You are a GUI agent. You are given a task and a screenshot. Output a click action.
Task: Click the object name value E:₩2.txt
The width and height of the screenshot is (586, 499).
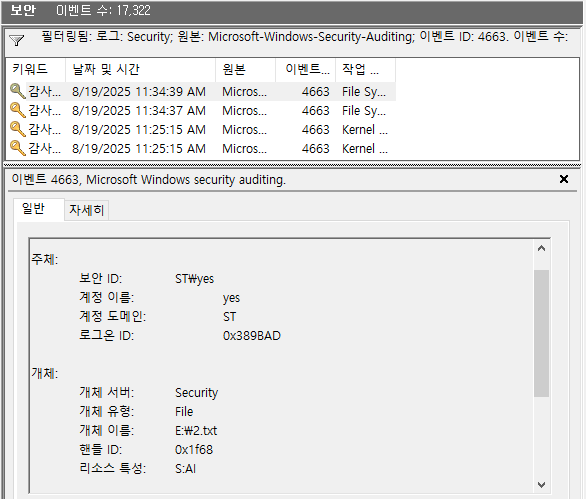click(x=196, y=431)
